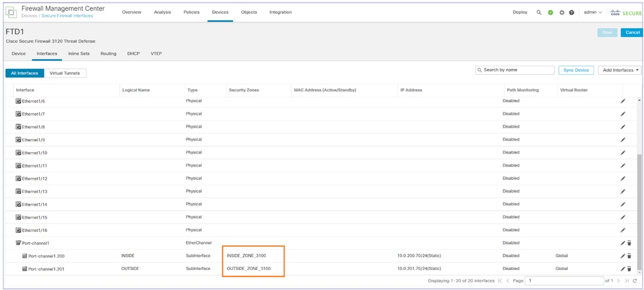Edit Ethernet1/7 with its pencil icon
This screenshot has width=644, height=290.
tap(623, 114)
